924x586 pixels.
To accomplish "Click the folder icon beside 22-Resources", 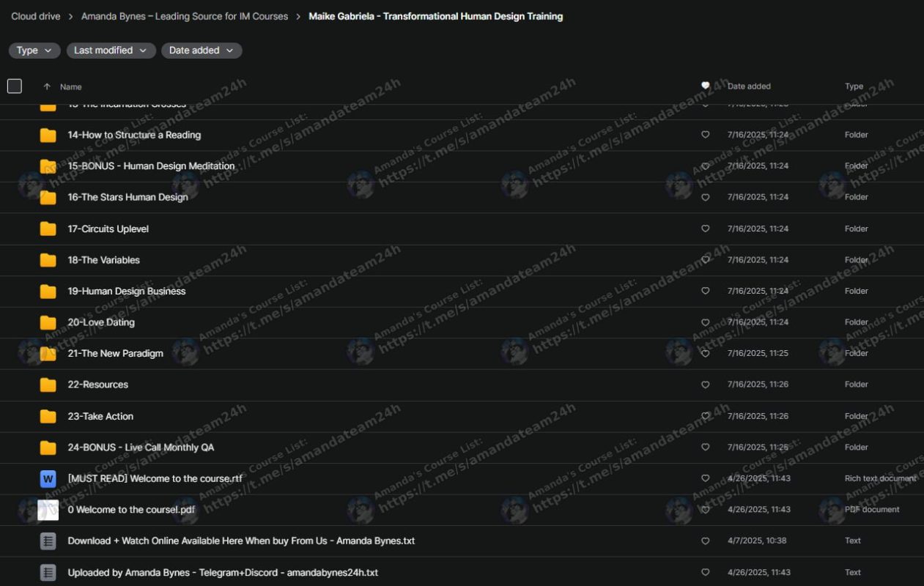I will pos(48,385).
